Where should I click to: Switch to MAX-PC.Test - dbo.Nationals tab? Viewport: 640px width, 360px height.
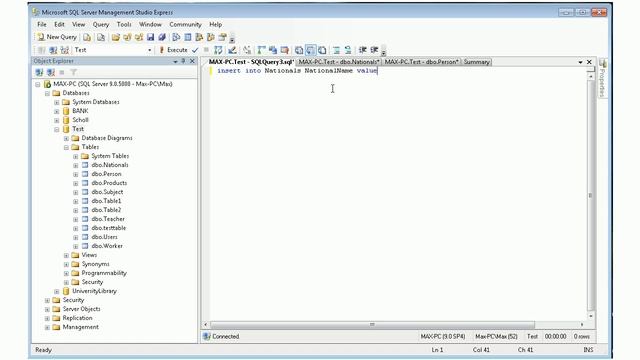339,62
